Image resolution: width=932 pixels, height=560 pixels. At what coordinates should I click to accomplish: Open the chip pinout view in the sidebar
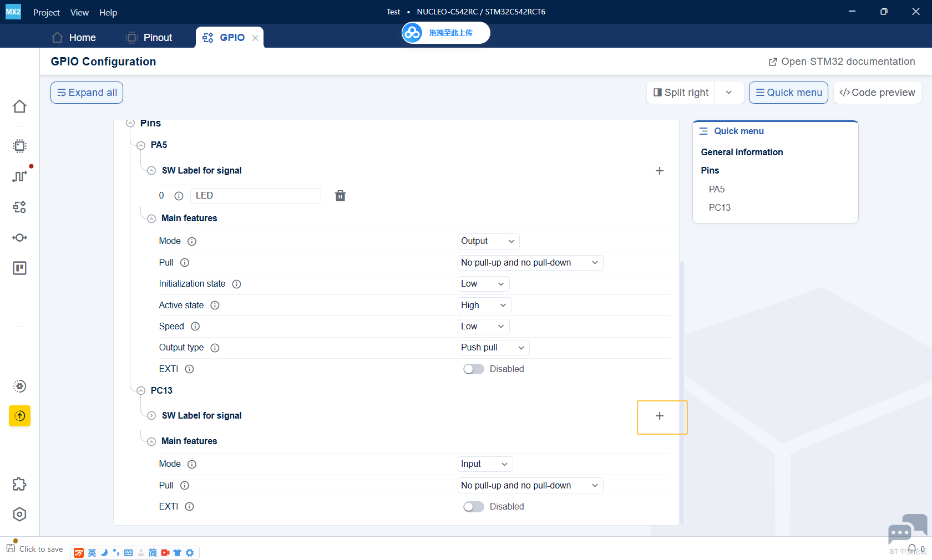pos(19,146)
